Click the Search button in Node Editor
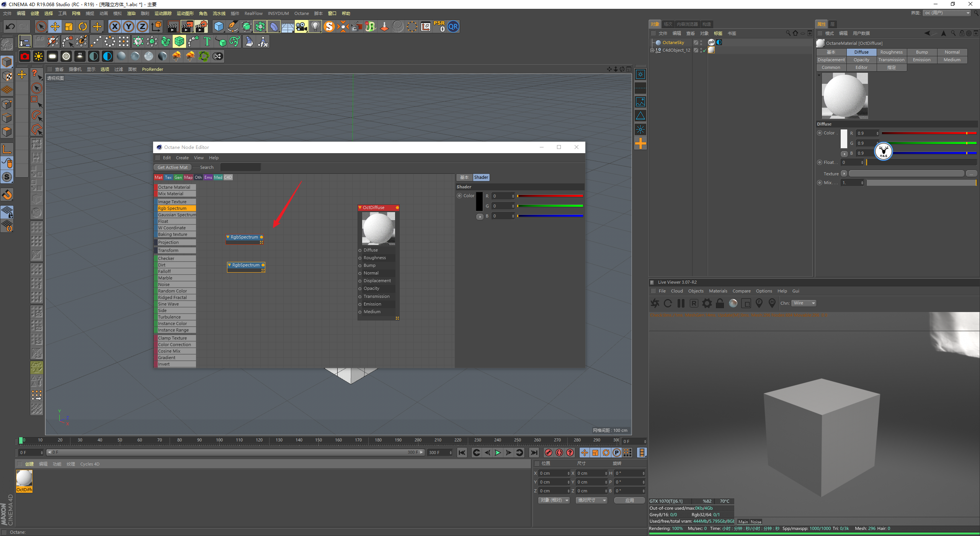Screen dimensions: 980x536 click(207, 167)
